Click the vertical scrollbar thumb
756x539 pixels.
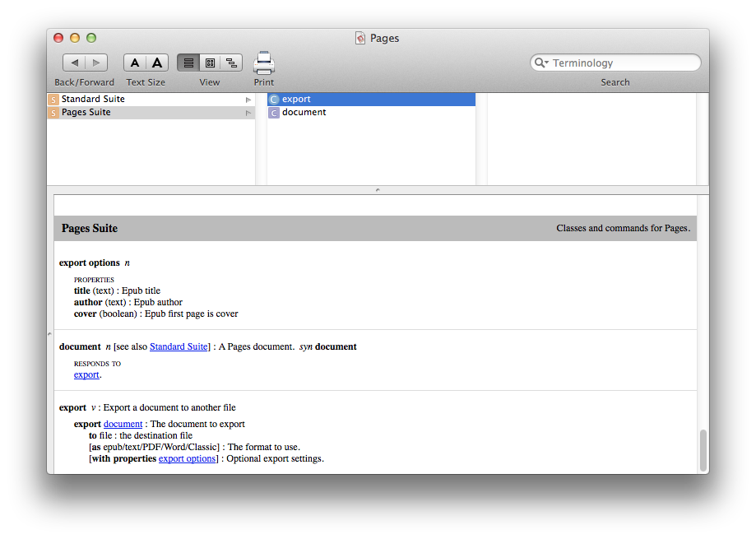[703, 450]
